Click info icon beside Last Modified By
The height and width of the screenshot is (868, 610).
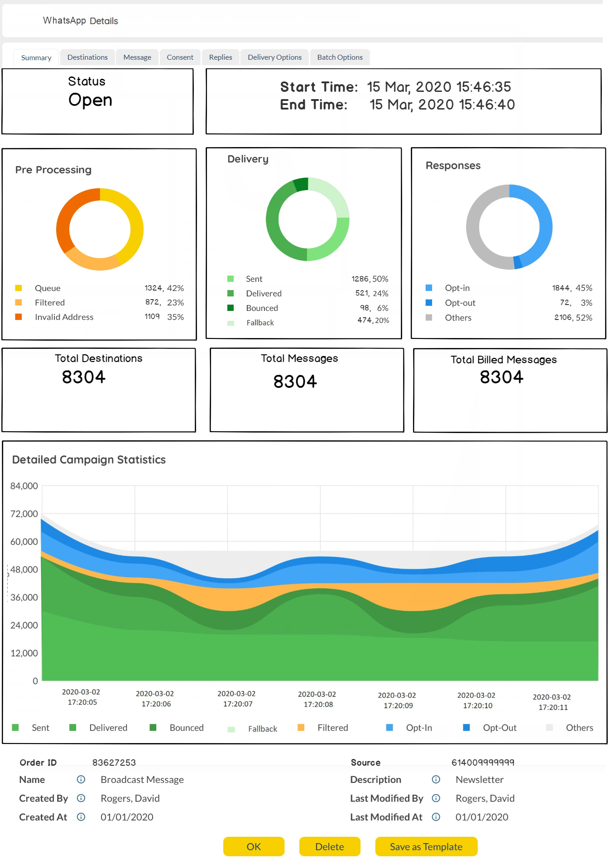(436, 798)
